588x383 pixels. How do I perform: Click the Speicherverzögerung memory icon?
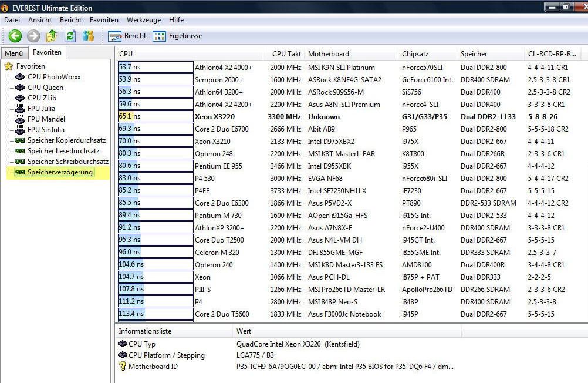pyautogui.click(x=20, y=172)
